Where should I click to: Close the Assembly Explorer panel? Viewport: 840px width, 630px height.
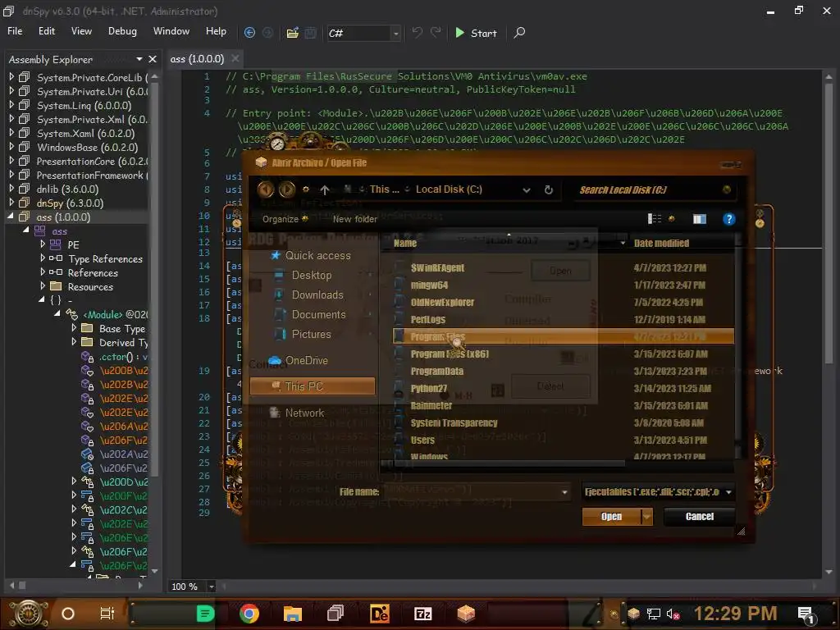tap(153, 59)
